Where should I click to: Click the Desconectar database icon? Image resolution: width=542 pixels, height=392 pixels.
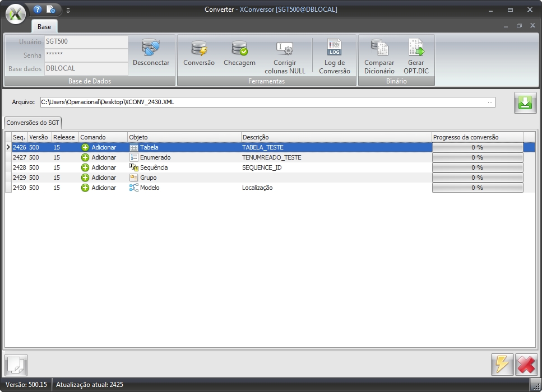pyautogui.click(x=151, y=49)
